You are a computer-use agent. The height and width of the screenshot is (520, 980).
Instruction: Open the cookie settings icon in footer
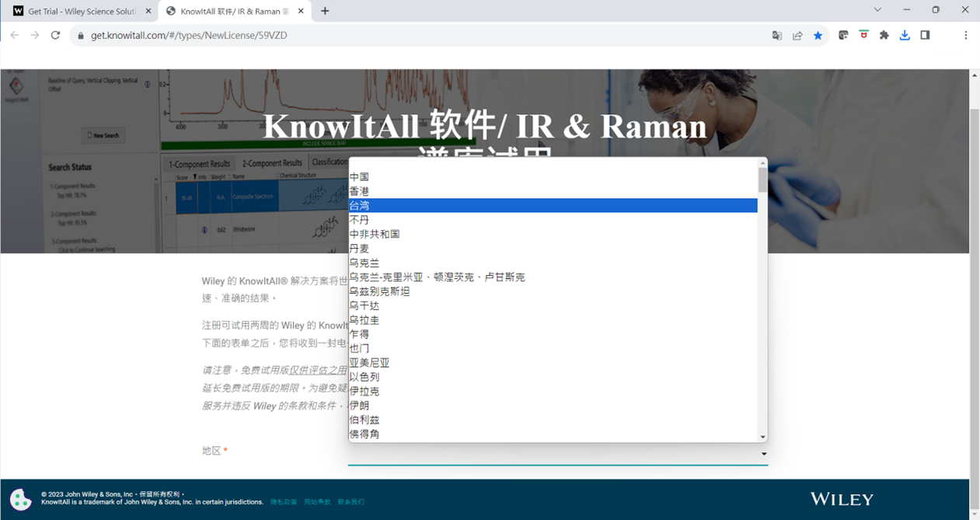[20, 499]
